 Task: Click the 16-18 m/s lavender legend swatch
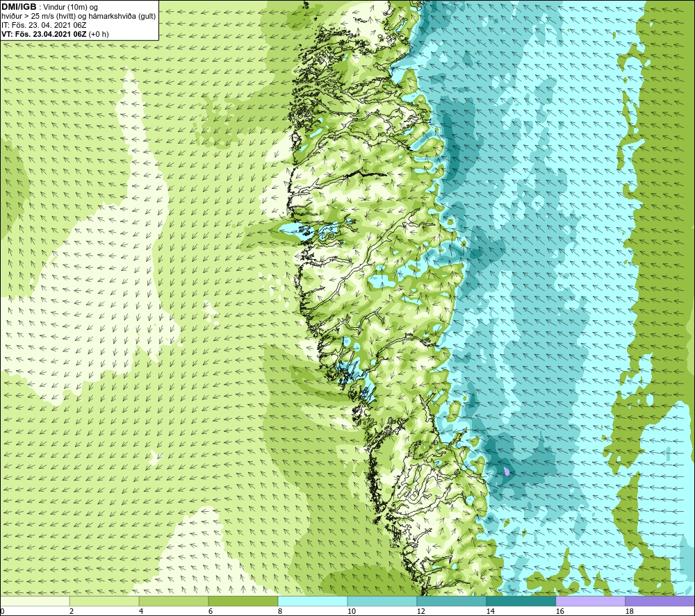[590, 601]
